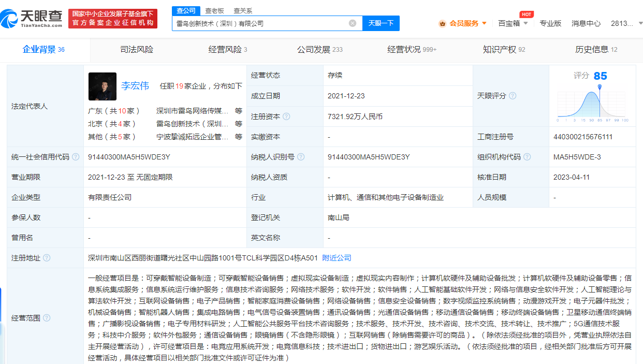
Task: Click 广东（共10家） region entry
Action: point(114,111)
